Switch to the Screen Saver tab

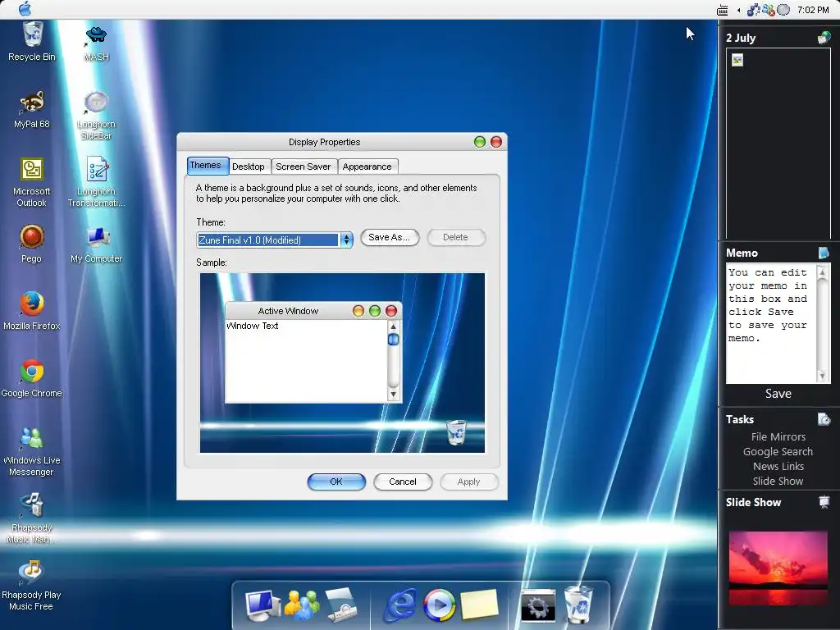[x=304, y=167]
